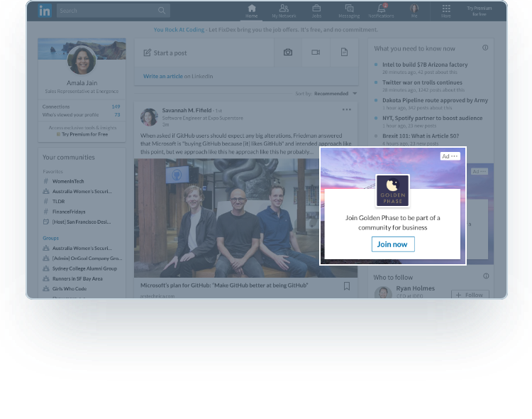Click info icon beside What you need to know
The height and width of the screenshot is (419, 532).
[485, 48]
